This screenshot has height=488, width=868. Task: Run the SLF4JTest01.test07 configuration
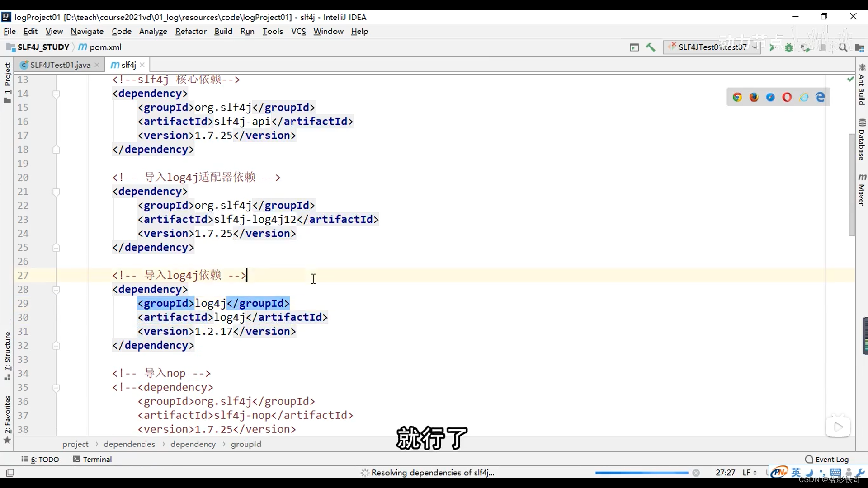click(772, 47)
